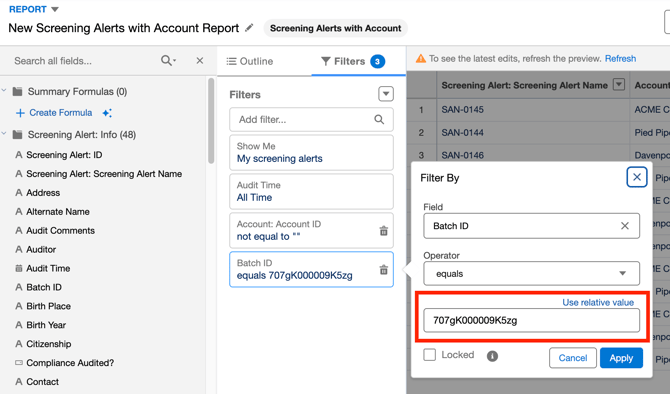Image resolution: width=670 pixels, height=394 pixels.
Task: Select the Compliance Audited? field
Action: [x=70, y=363]
